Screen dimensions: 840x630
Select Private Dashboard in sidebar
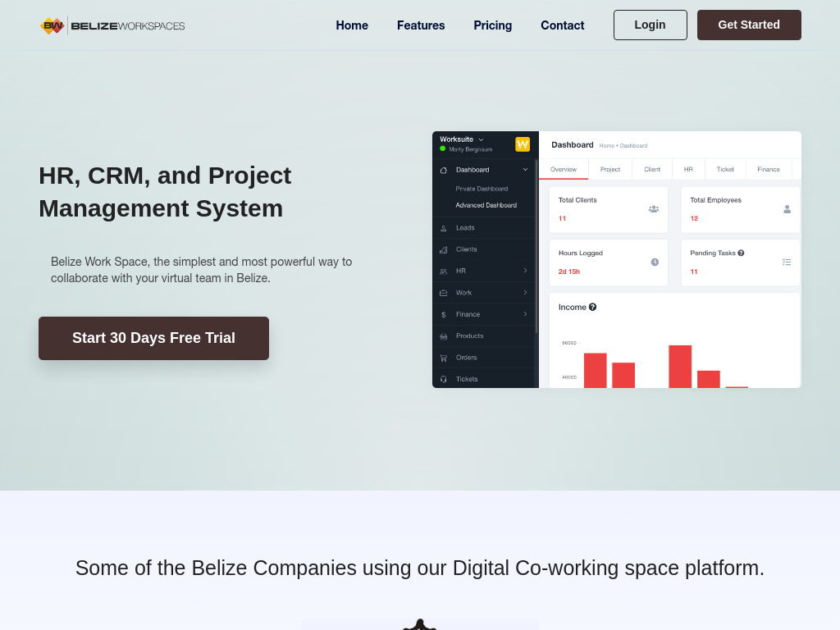point(482,189)
